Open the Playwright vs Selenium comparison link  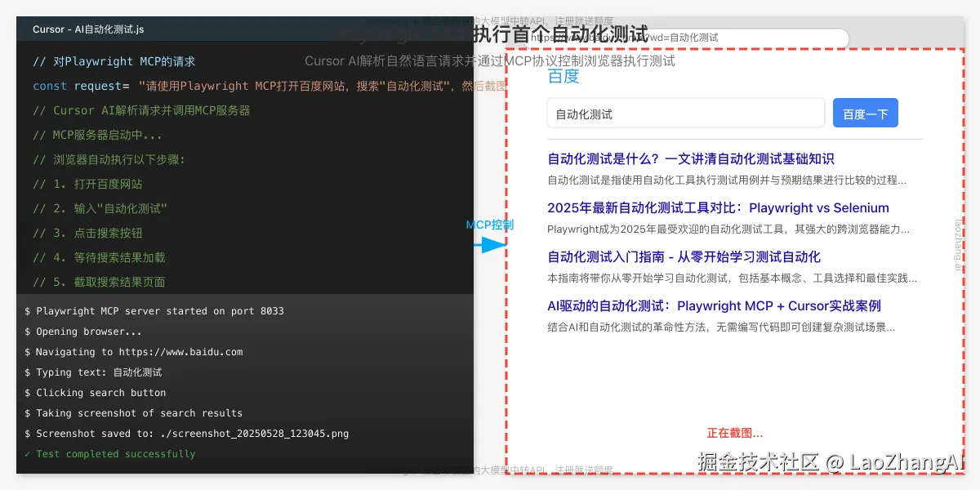[x=719, y=207]
